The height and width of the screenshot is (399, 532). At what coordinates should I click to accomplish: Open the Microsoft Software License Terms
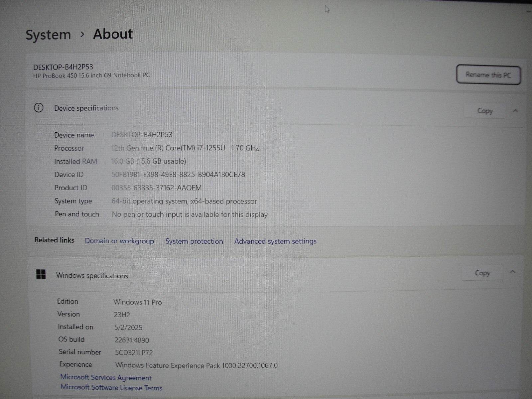coord(111,388)
